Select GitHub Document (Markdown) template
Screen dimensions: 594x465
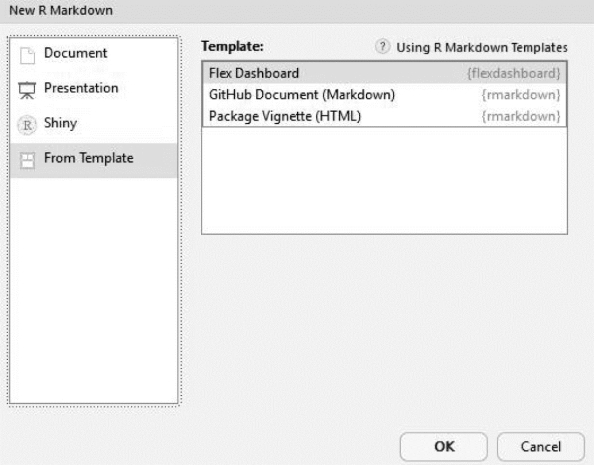click(385, 95)
